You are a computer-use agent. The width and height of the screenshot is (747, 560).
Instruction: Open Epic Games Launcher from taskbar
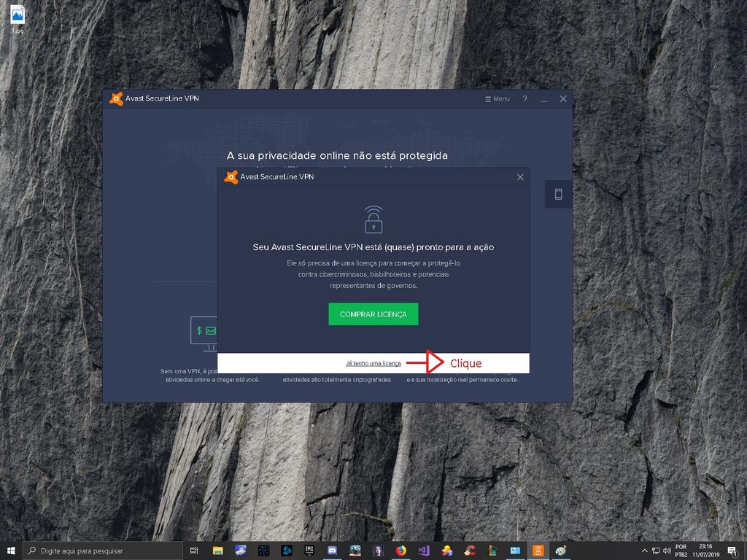point(309,551)
